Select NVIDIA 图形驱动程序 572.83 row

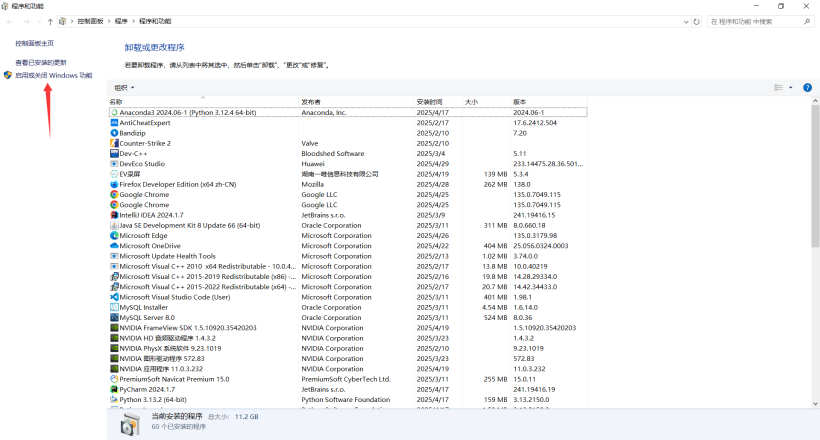pyautogui.click(x=348, y=359)
